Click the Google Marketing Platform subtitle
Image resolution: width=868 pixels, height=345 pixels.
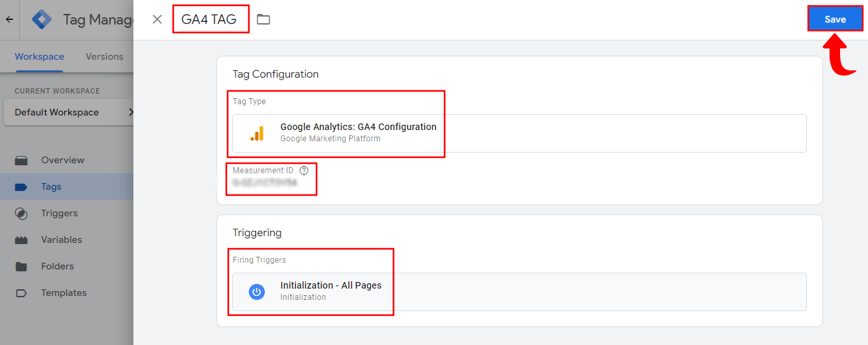(x=330, y=139)
